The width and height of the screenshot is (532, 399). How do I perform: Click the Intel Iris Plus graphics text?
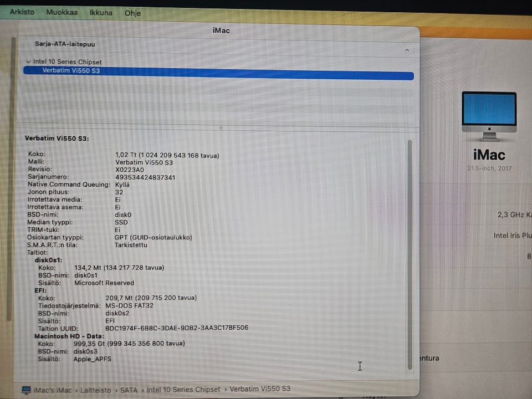coord(513,236)
